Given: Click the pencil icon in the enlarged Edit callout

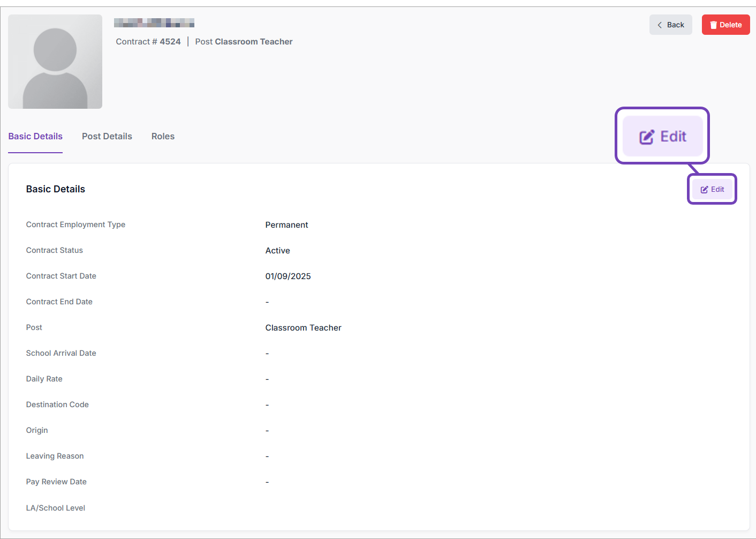Looking at the screenshot, I should 647,137.
